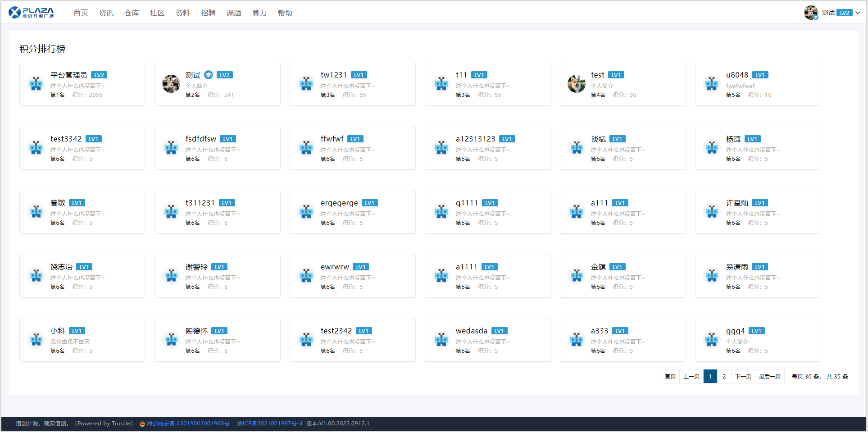Image resolution: width=868 pixels, height=433 pixels.
Task: Click the robot avatar of ggg4
Action: click(712, 340)
